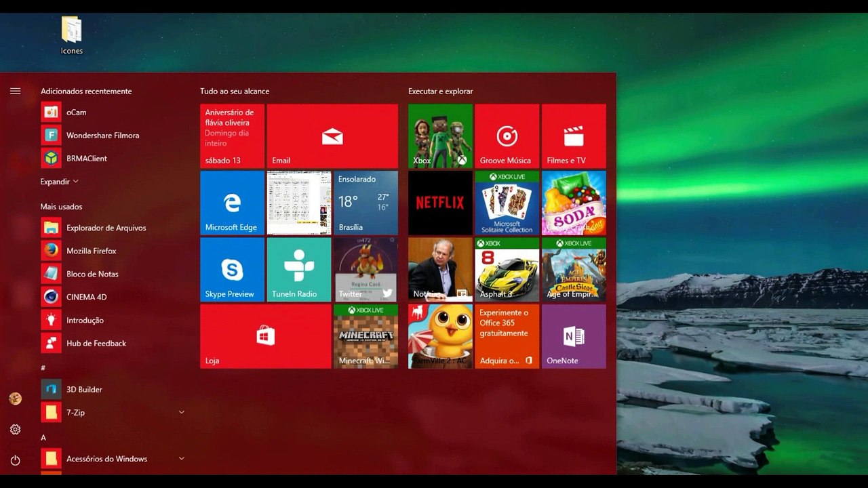Expand the 7-Zip folder chevron

[x=181, y=412]
